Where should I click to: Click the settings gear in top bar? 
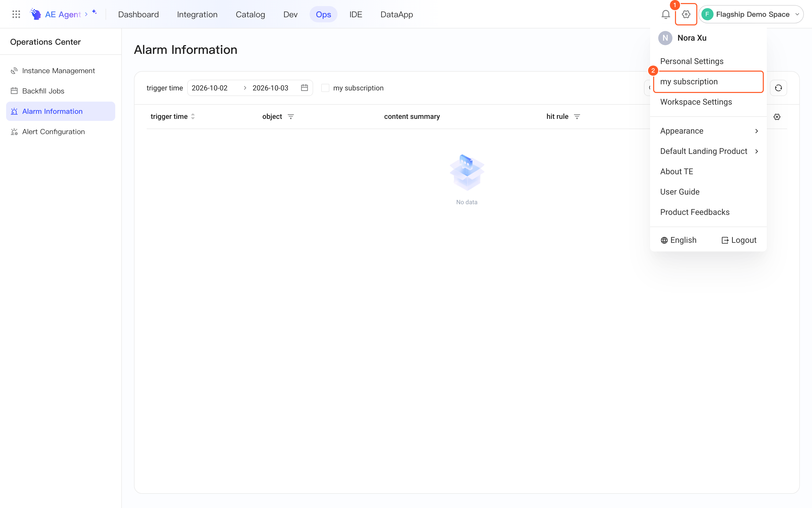[x=686, y=14]
